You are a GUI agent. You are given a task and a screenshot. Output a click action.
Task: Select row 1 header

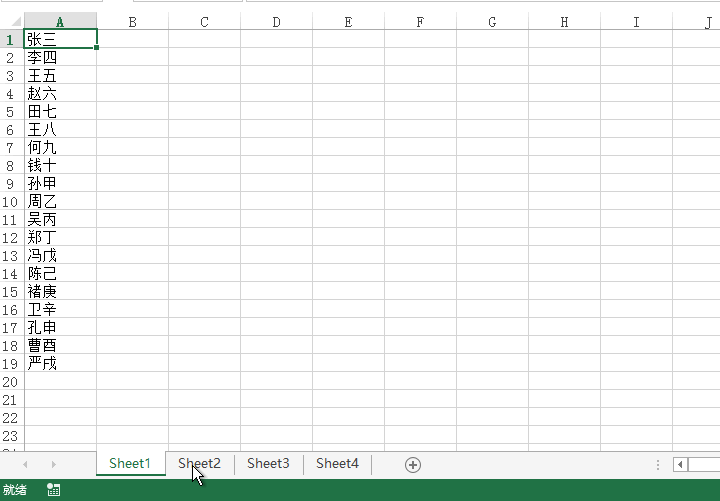tap(12, 39)
